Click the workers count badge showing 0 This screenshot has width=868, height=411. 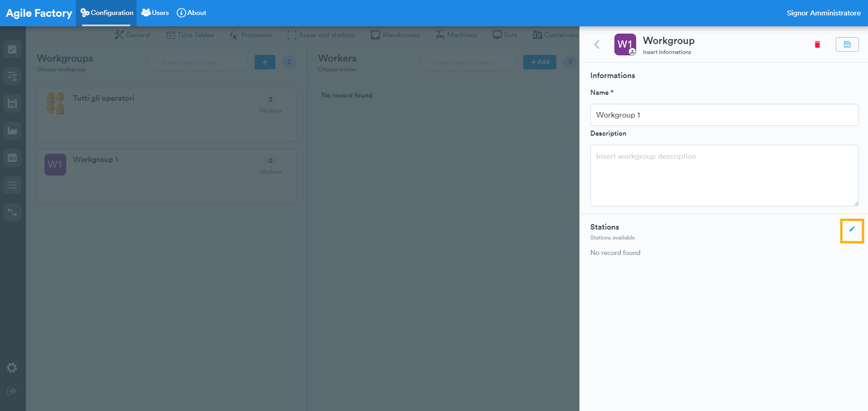tap(570, 62)
